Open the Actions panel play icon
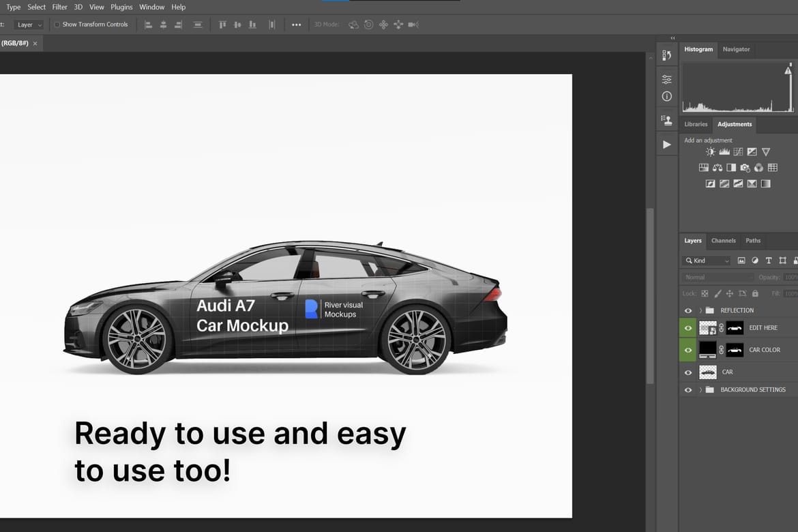The height and width of the screenshot is (532, 798). click(x=666, y=145)
